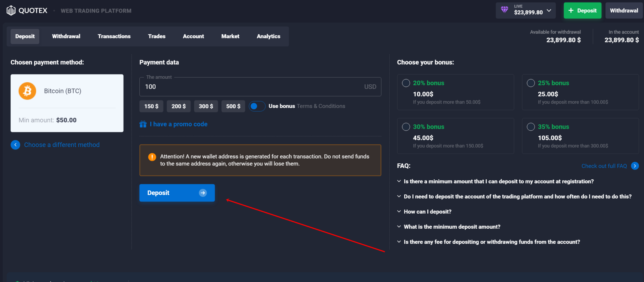Open the live account balance dropdown
This screenshot has width=644, height=282.
click(549, 10)
